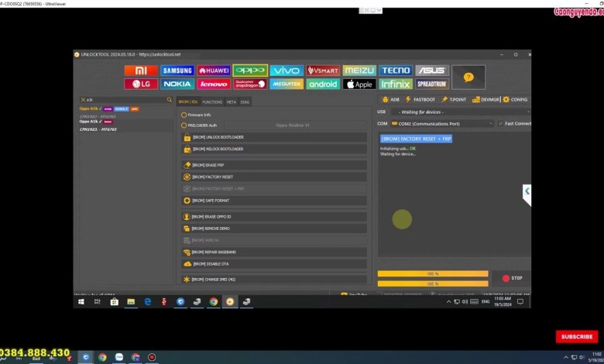Select the Samsung brand tile
604x364 pixels.
coord(177,70)
